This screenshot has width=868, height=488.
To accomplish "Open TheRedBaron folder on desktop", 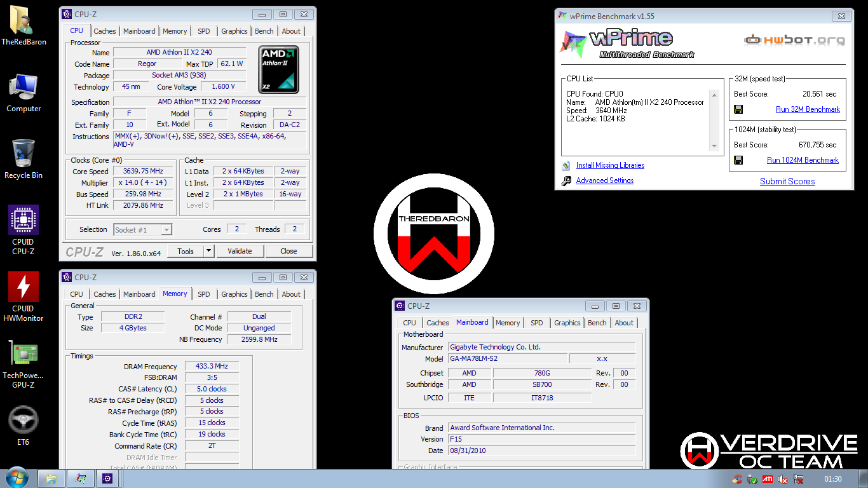I will 24,25.
